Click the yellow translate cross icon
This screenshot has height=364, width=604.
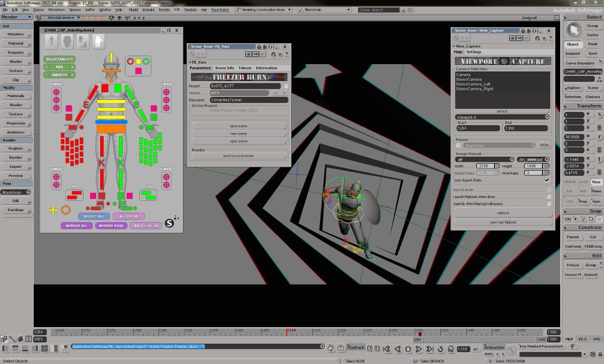tap(53, 210)
